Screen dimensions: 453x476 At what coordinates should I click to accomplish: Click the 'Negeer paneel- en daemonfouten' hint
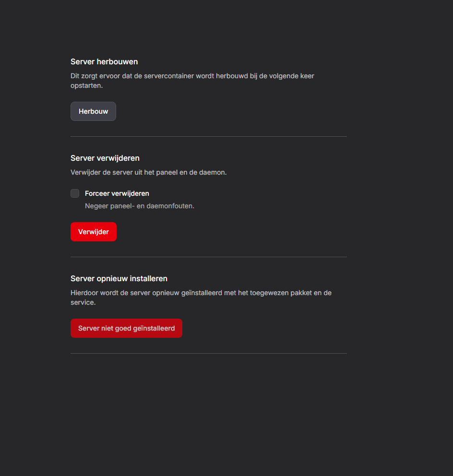click(x=139, y=206)
